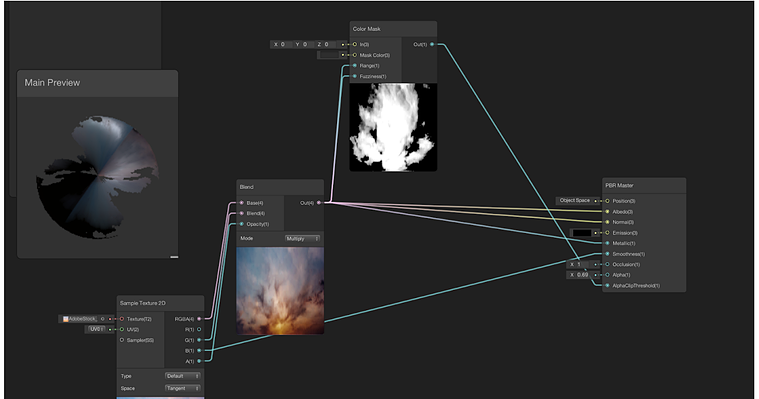Screen dimensions: 759x399
Task: Select the R(1) output port
Action: tap(199, 330)
